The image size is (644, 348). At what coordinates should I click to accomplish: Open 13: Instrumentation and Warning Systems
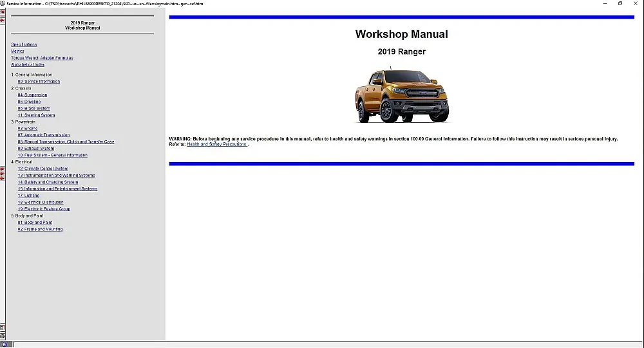pos(56,175)
